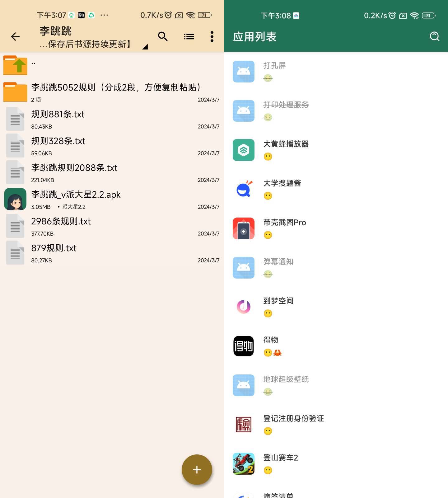Select the 李跳跳规则2088条.txt file icon

point(15,172)
